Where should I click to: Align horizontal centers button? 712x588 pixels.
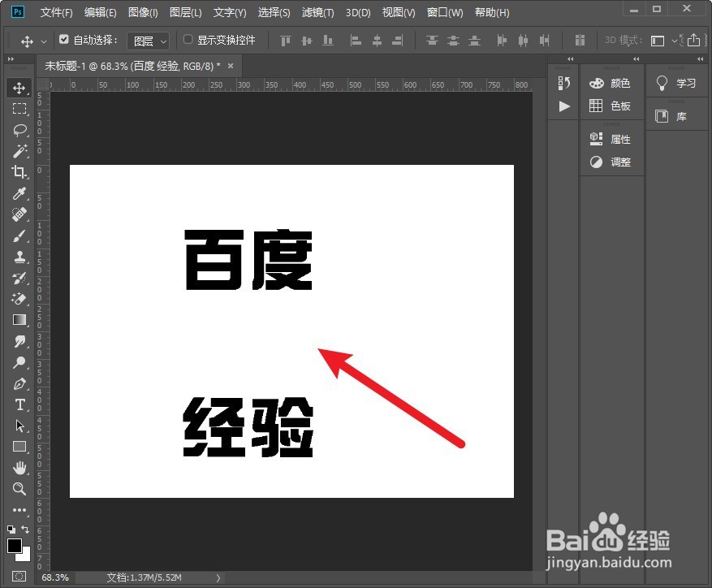point(377,41)
